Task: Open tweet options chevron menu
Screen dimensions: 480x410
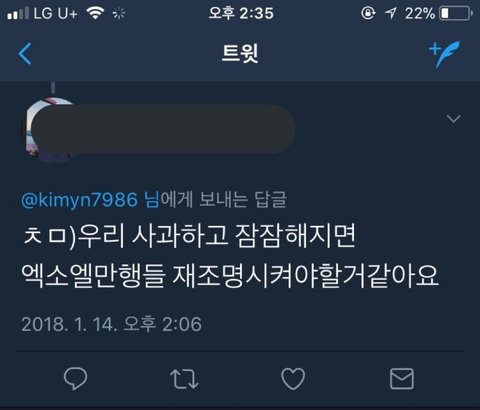Action: pyautogui.click(x=454, y=119)
